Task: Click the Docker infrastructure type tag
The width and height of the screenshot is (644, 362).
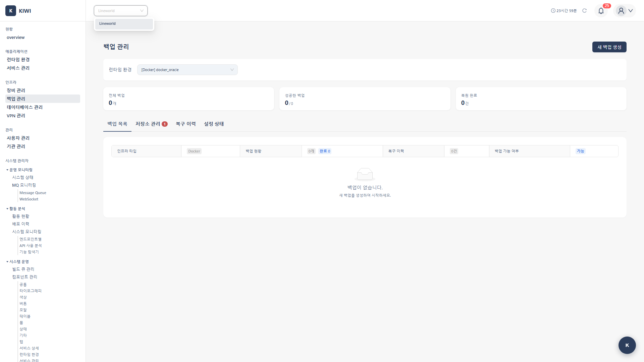Action: point(194,151)
